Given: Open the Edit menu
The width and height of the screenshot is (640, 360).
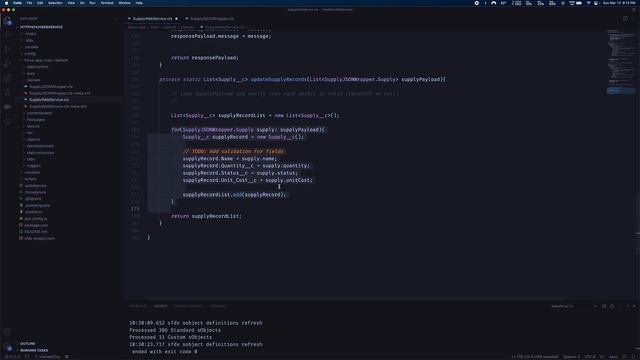Looking at the screenshot, I should point(40,3).
